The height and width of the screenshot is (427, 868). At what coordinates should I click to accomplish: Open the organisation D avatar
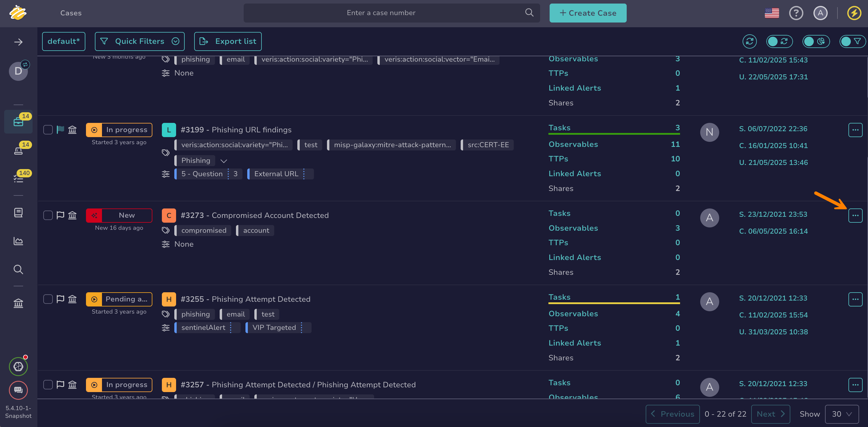[18, 71]
